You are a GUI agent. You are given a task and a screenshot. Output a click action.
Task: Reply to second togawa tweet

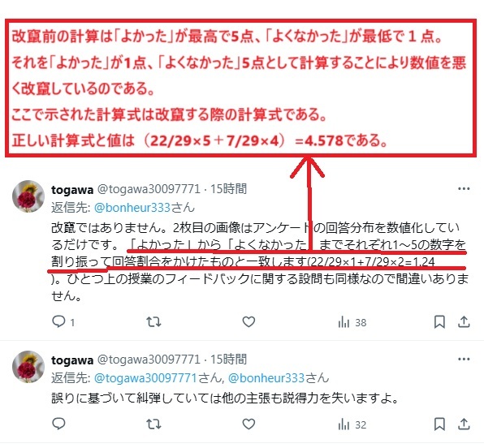point(58,424)
